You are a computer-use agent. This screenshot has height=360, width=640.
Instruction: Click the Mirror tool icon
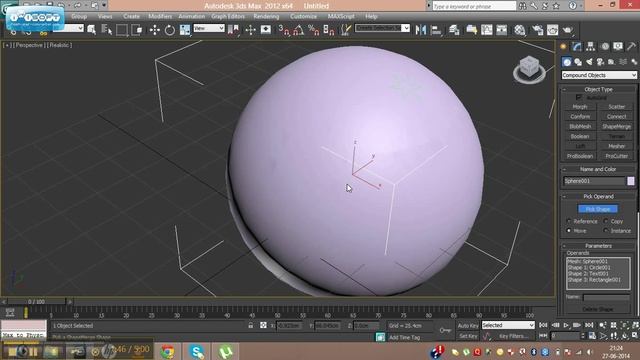pyautogui.click(x=420, y=30)
